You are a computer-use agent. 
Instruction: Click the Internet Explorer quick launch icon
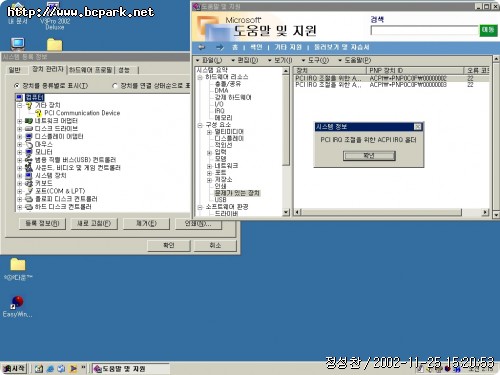[50, 369]
